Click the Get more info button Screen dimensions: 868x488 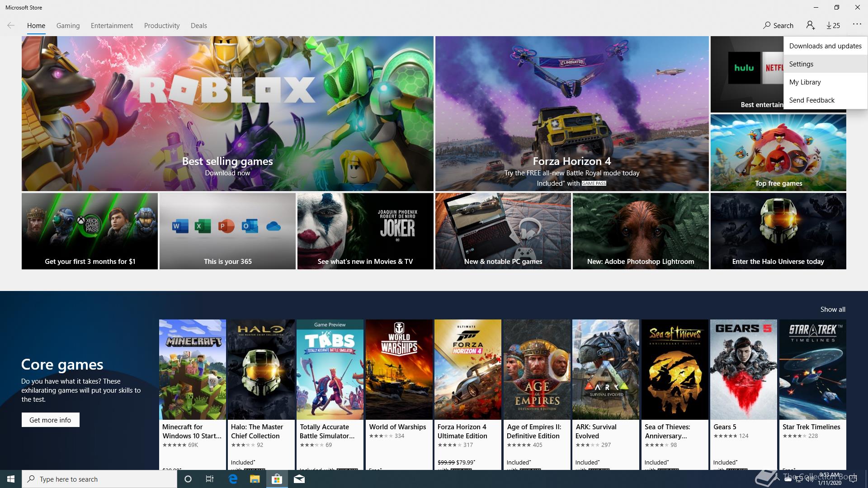[50, 420]
